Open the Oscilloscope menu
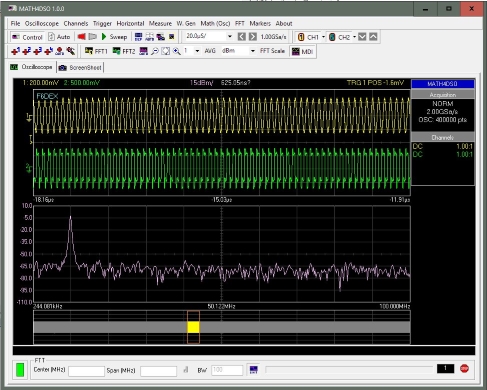Image resolution: width=487 pixels, height=390 pixels. (42, 23)
